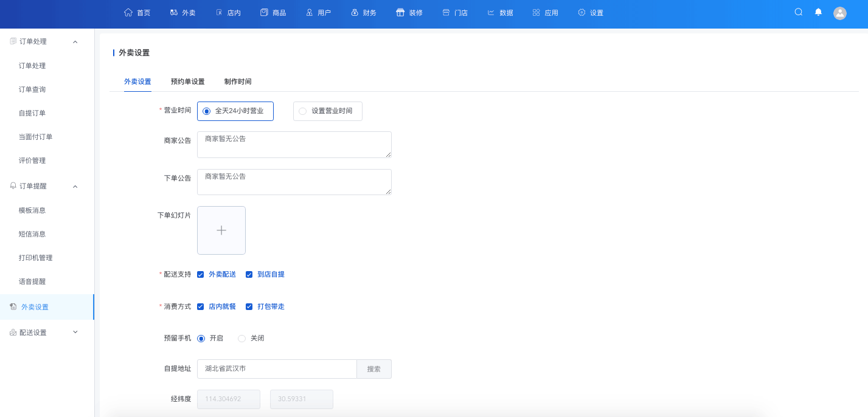Image resolution: width=868 pixels, height=417 pixels.
Task: Click the 首页 home icon in navbar
Action: click(x=128, y=12)
